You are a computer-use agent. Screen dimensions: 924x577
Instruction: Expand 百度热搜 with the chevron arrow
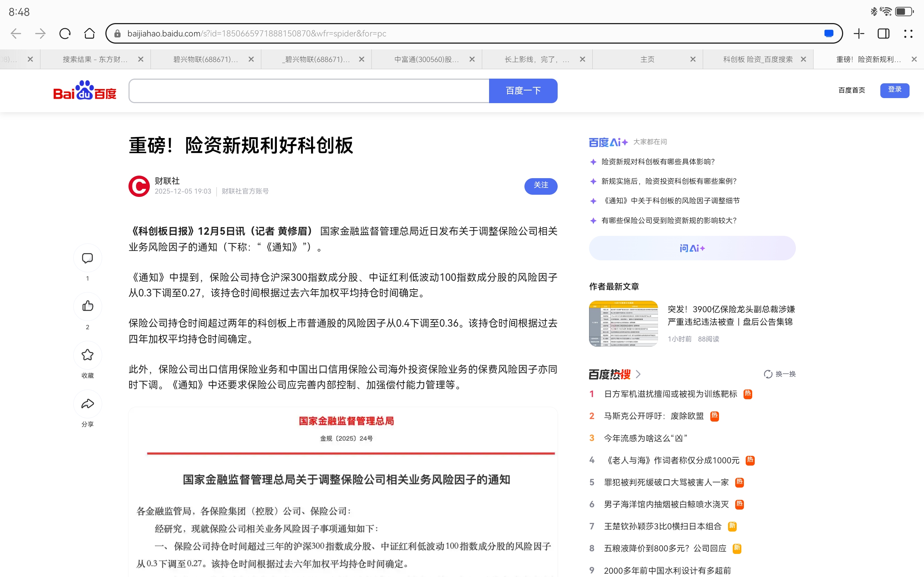(x=638, y=374)
